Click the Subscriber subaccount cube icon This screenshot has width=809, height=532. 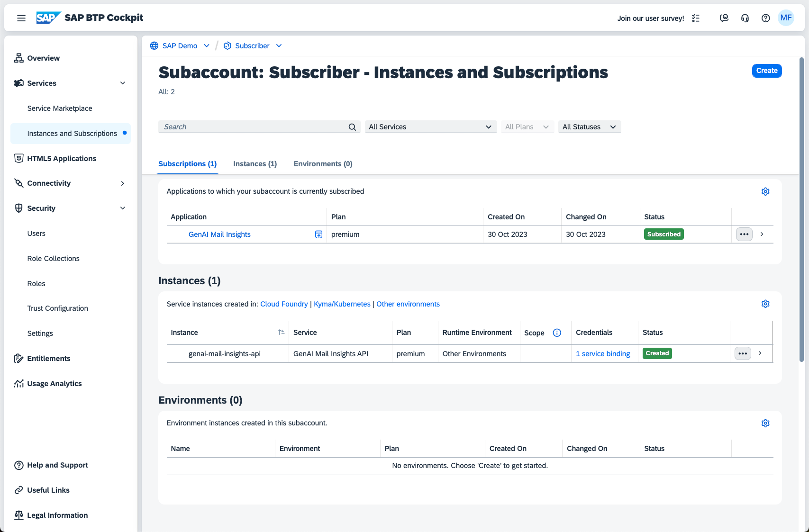coord(227,45)
